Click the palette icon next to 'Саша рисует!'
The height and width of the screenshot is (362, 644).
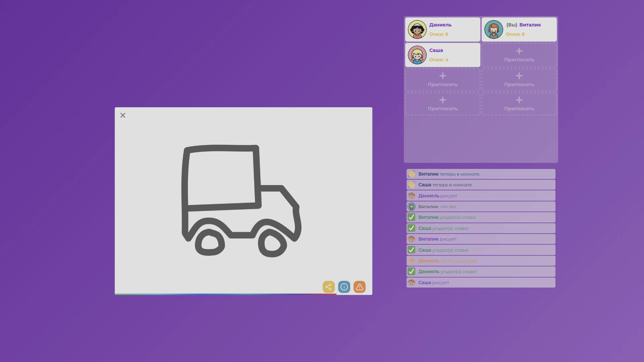(x=412, y=283)
